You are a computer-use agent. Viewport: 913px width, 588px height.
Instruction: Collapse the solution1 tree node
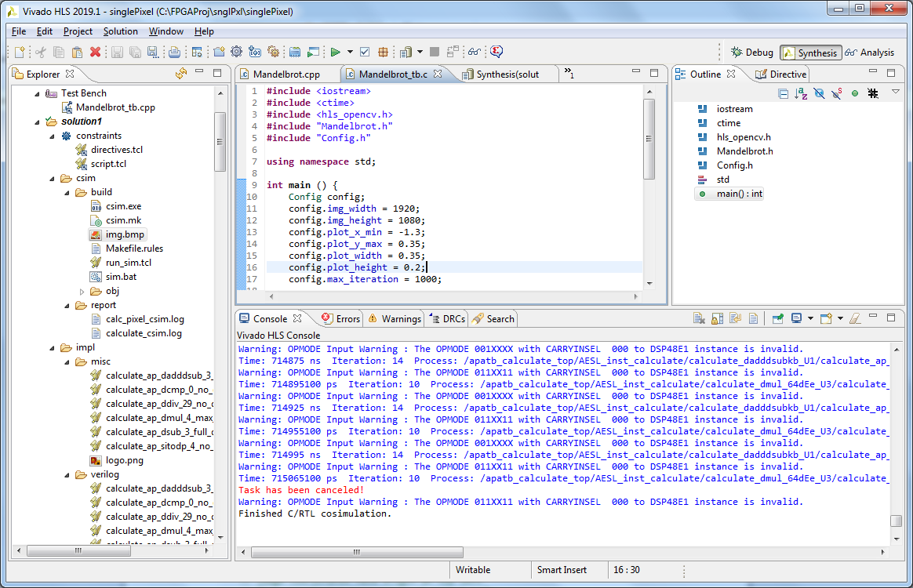pyautogui.click(x=37, y=122)
